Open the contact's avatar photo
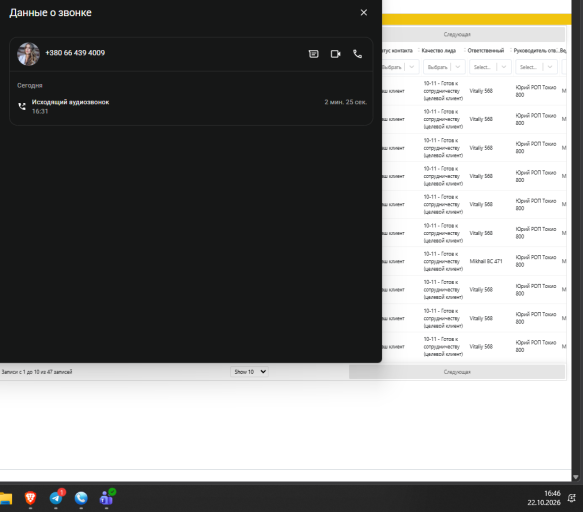Screen dimensions: 583x512 point(28,54)
